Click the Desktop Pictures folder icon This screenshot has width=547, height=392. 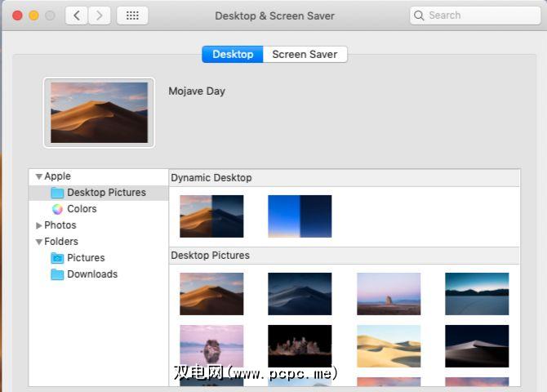(x=57, y=193)
